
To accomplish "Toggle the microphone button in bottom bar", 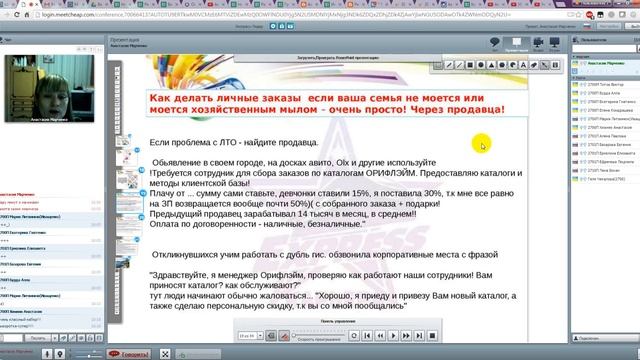I will pos(47,354).
